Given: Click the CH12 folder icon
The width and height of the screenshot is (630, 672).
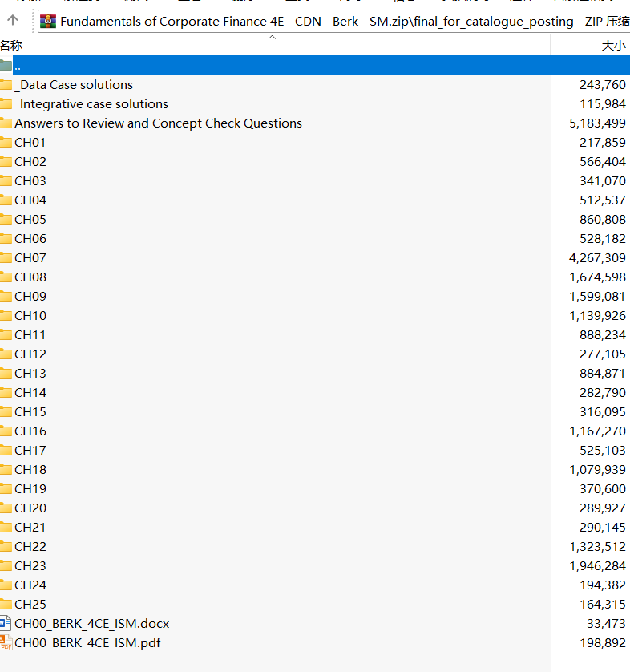Looking at the screenshot, I should [6, 354].
